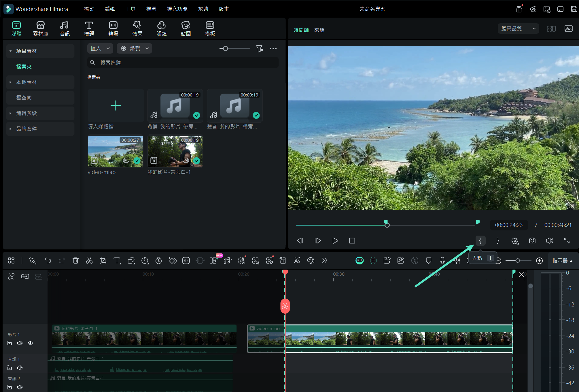The width and height of the screenshot is (579, 392).
Task: Click the voiceover microphone icon
Action: point(442,261)
